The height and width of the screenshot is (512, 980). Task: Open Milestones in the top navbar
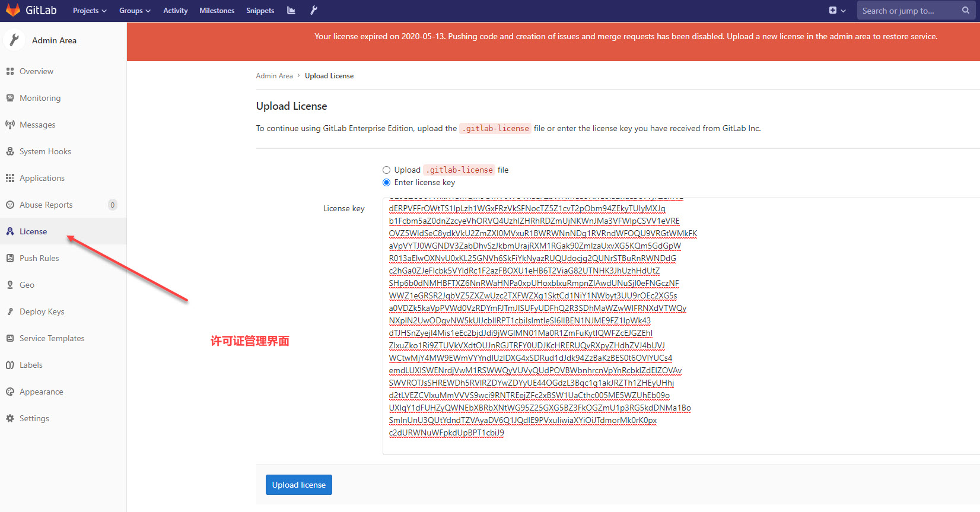click(217, 11)
